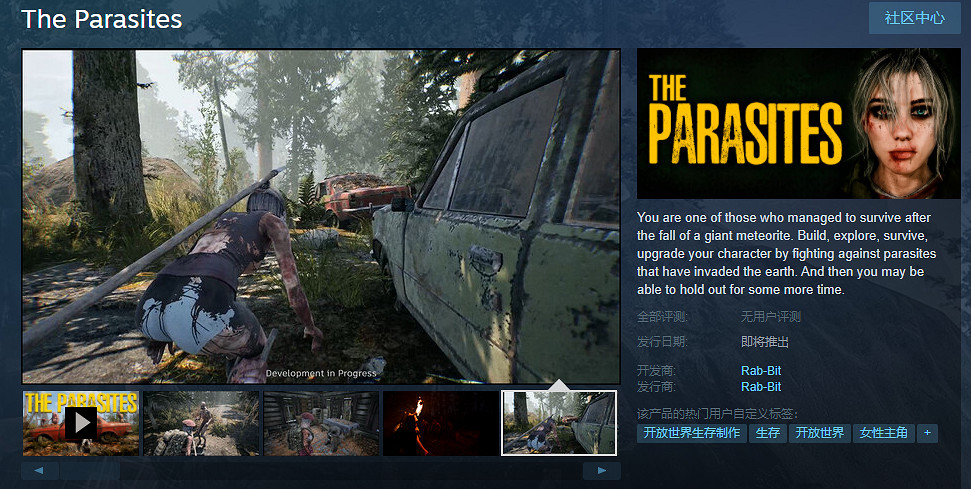The image size is (971, 489).
Task: Click the 开放世界生存制作 tag
Action: [692, 433]
